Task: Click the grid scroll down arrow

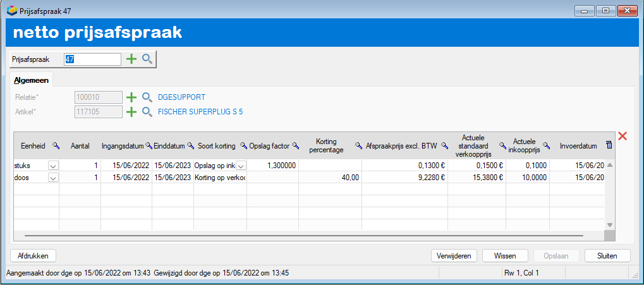Action: click(x=609, y=224)
